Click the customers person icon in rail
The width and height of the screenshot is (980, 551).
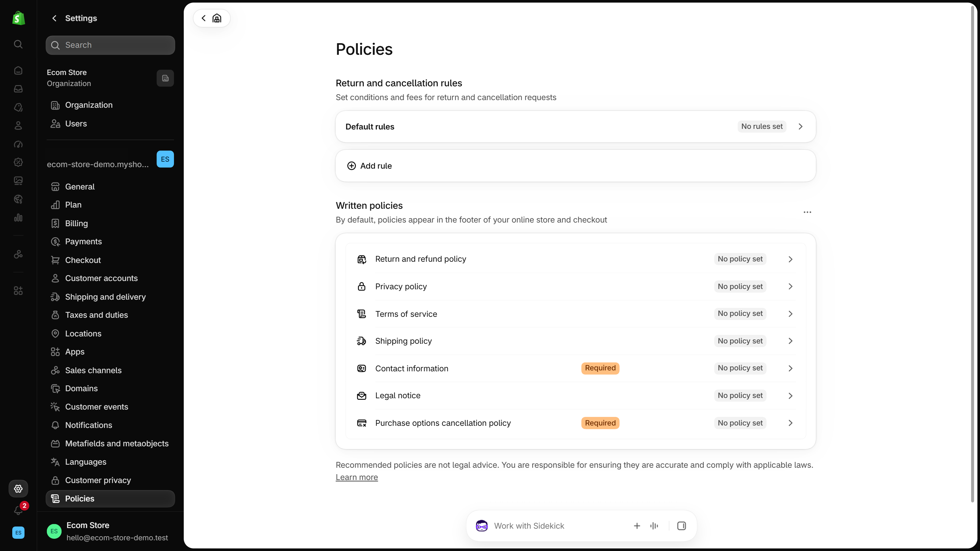point(18,126)
